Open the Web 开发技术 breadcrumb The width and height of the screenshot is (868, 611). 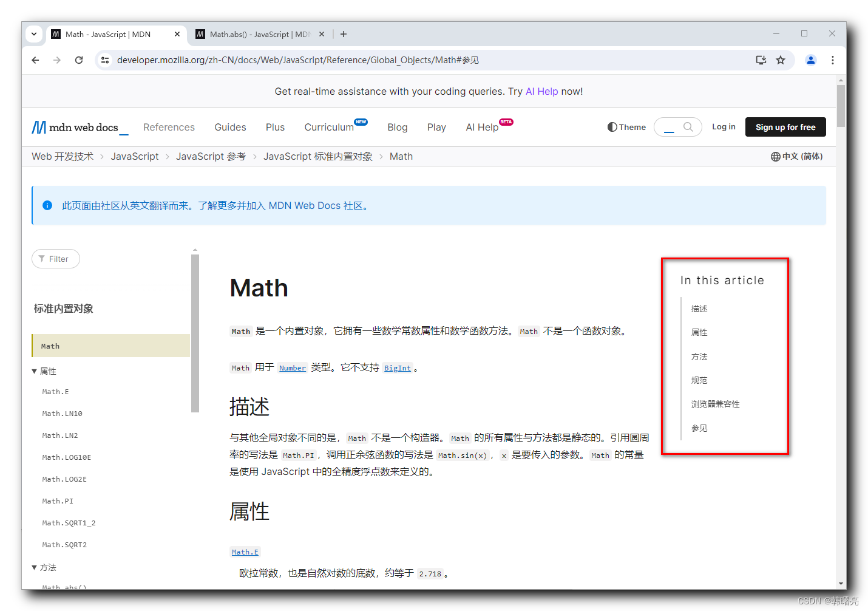63,157
